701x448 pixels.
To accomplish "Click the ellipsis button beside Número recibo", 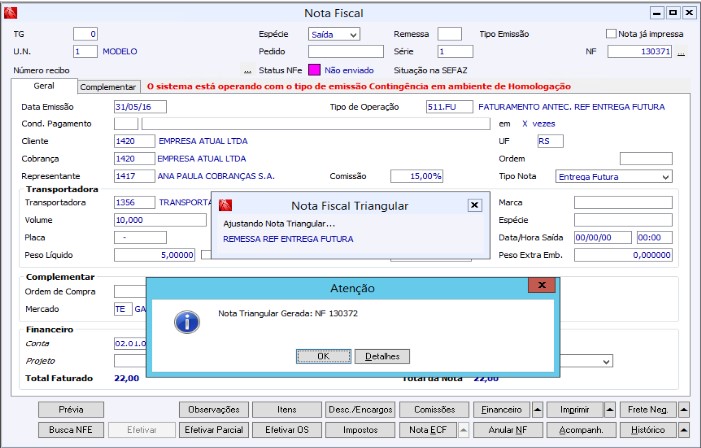I will (x=247, y=70).
